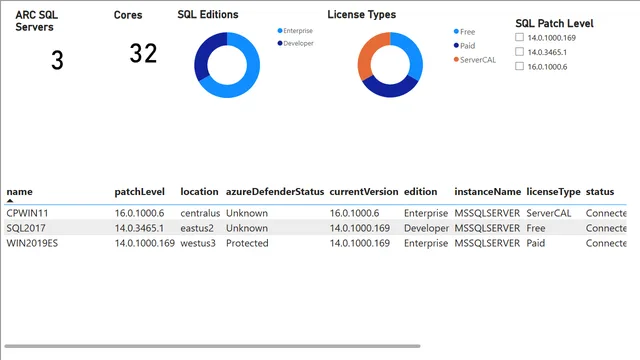
Task: Click the Developer legend dot in SQL Editions
Action: coord(280,43)
